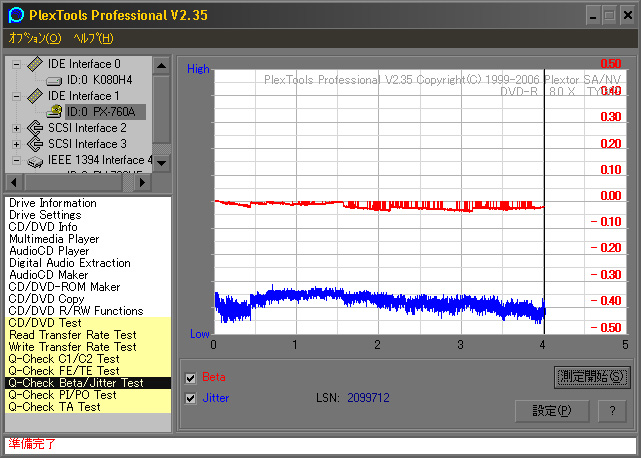Open Drive Information

88,203
